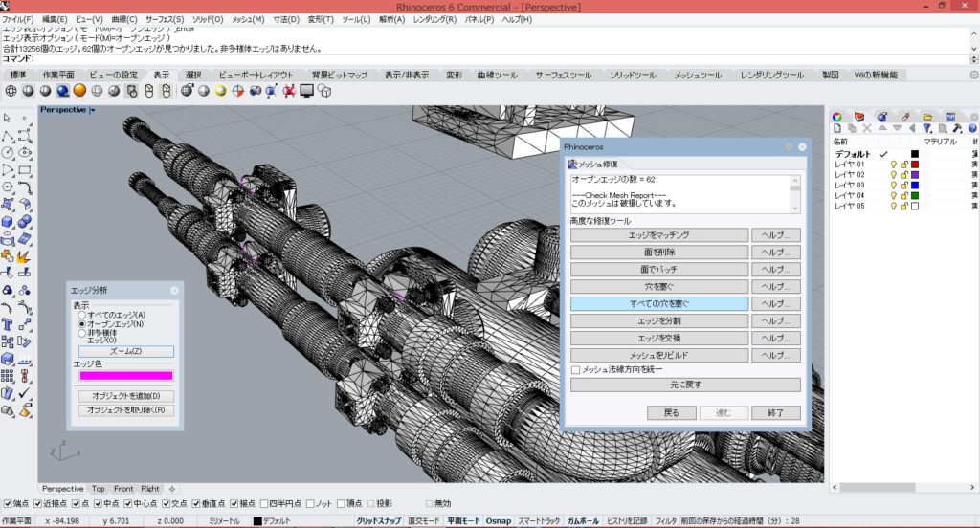Open layer panel help icon
Screen dimensions: 980x528
(x=972, y=129)
